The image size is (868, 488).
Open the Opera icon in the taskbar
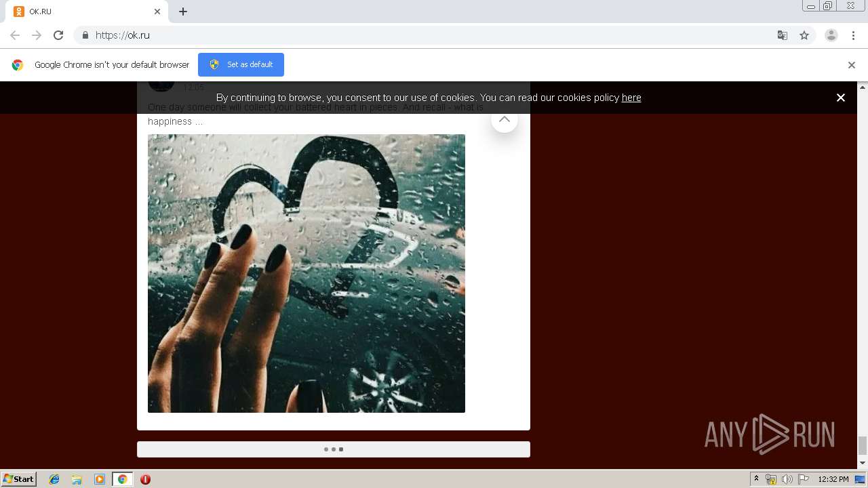pos(145,479)
